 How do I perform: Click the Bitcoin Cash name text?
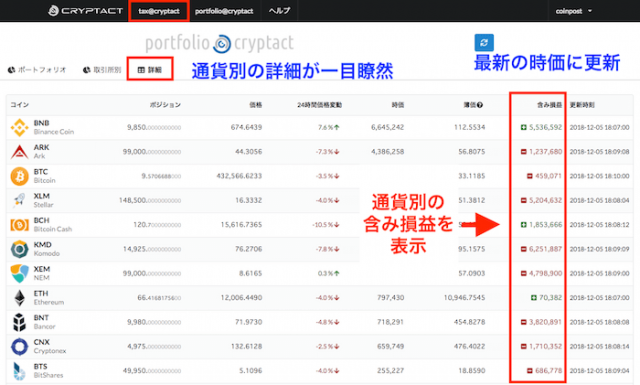[x=53, y=229]
